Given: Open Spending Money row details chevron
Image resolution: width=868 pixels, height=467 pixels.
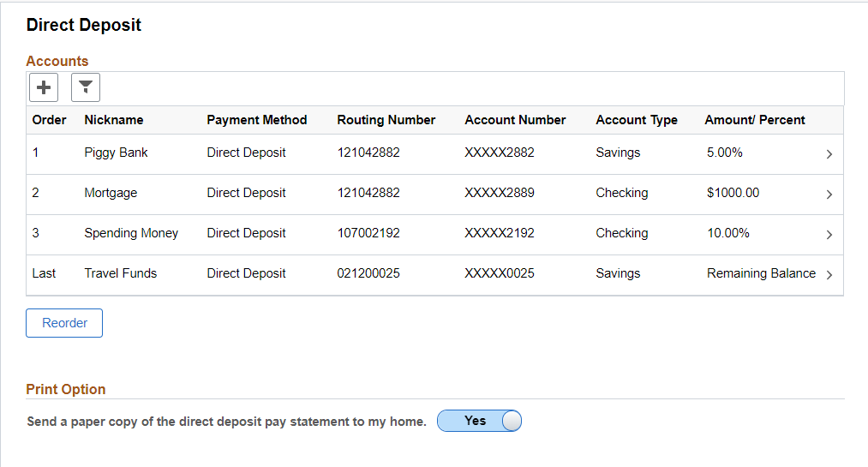Looking at the screenshot, I should [829, 235].
